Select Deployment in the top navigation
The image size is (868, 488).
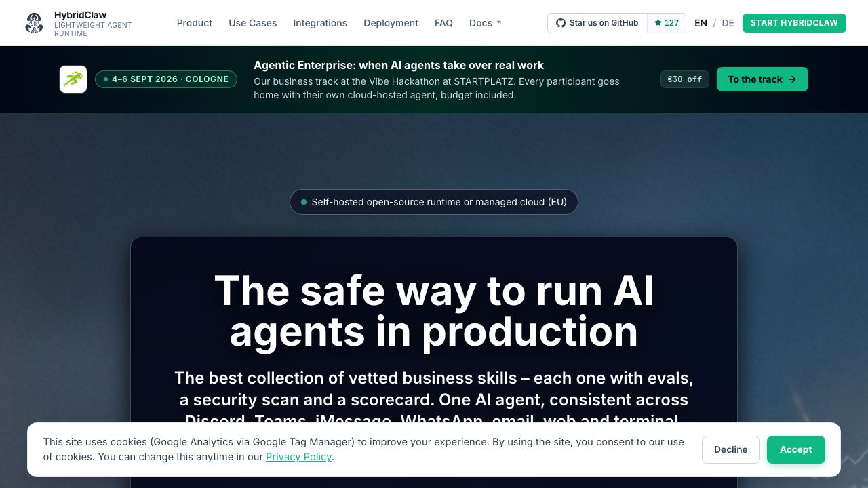click(x=391, y=23)
